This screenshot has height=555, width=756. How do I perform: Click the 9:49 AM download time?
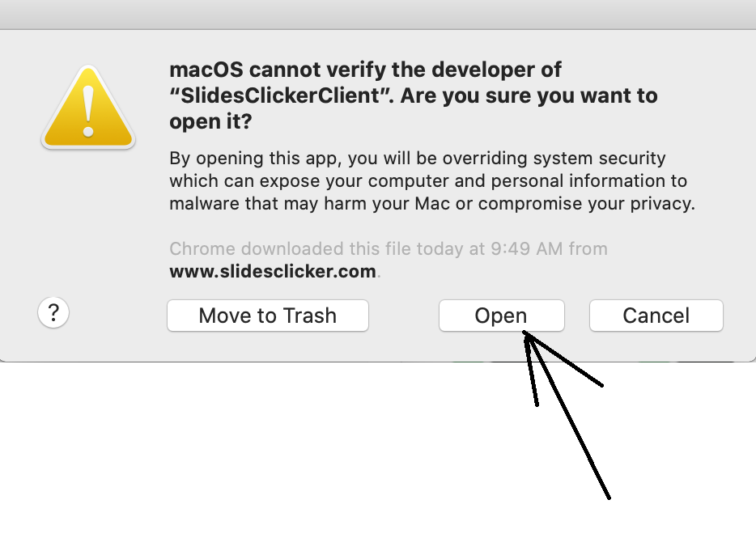pyautogui.click(x=527, y=249)
